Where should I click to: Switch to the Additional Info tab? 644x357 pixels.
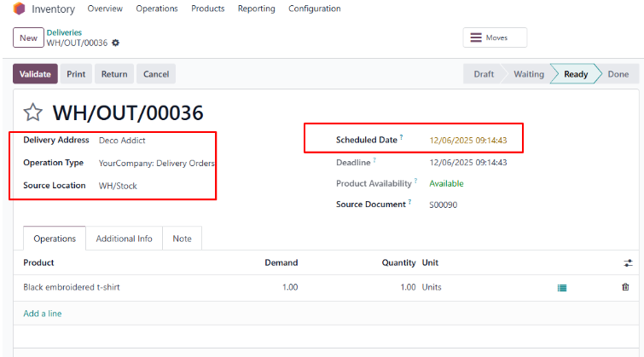124,239
